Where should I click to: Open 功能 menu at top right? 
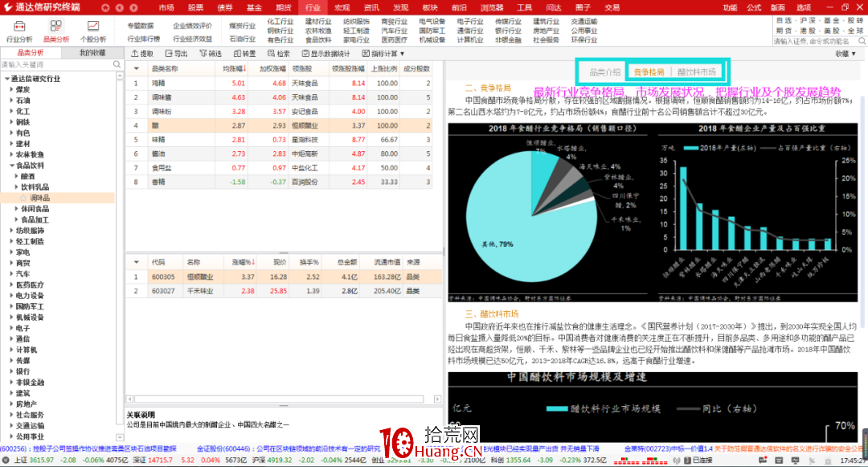point(730,8)
